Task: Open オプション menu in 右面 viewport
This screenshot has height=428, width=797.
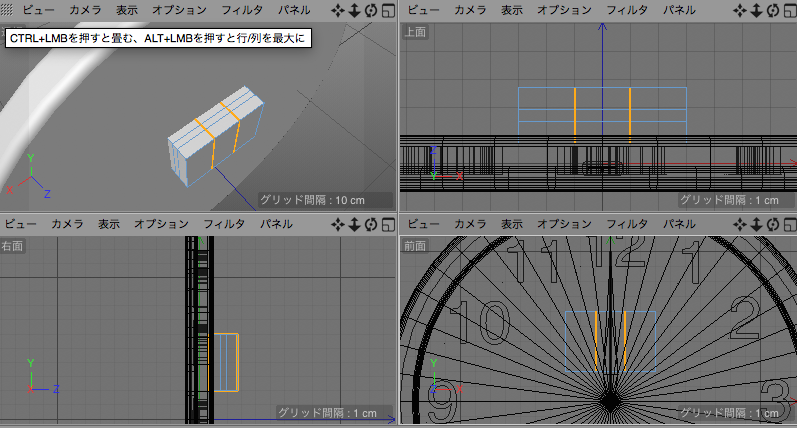Action: pyautogui.click(x=161, y=224)
